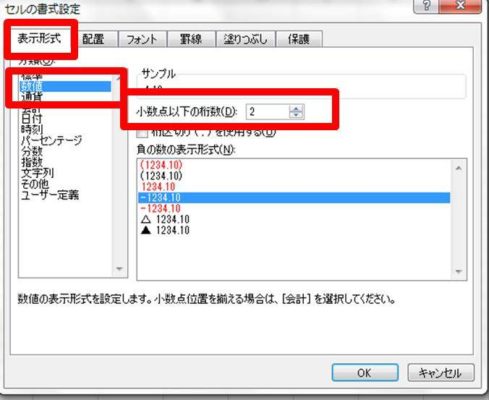Open the 表示形式 tab
489x400 pixels.
pyautogui.click(x=39, y=38)
